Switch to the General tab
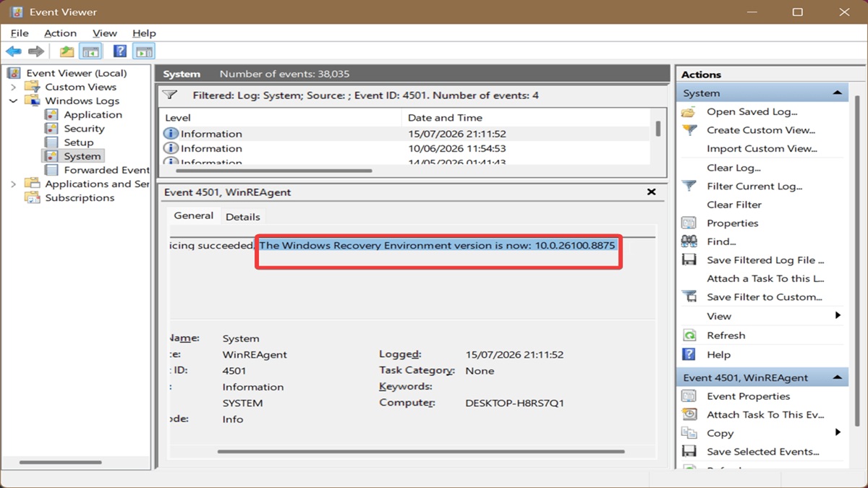The width and height of the screenshot is (868, 488). (x=193, y=215)
